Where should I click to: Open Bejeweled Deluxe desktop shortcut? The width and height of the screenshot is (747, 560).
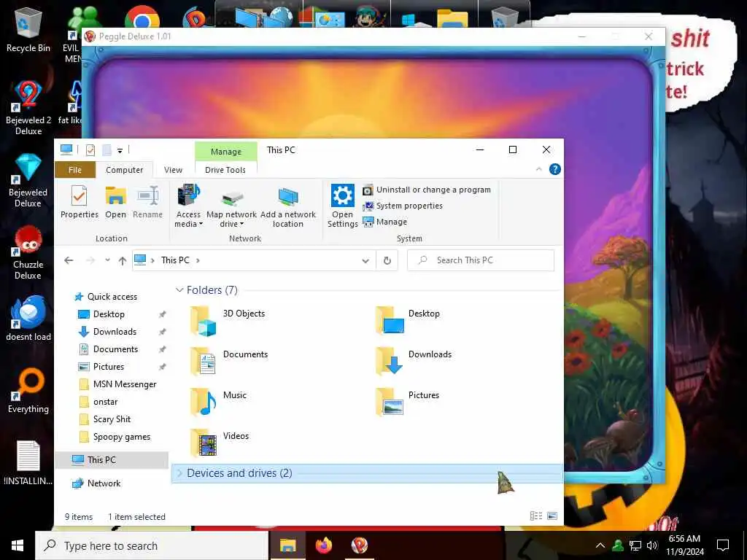28,181
